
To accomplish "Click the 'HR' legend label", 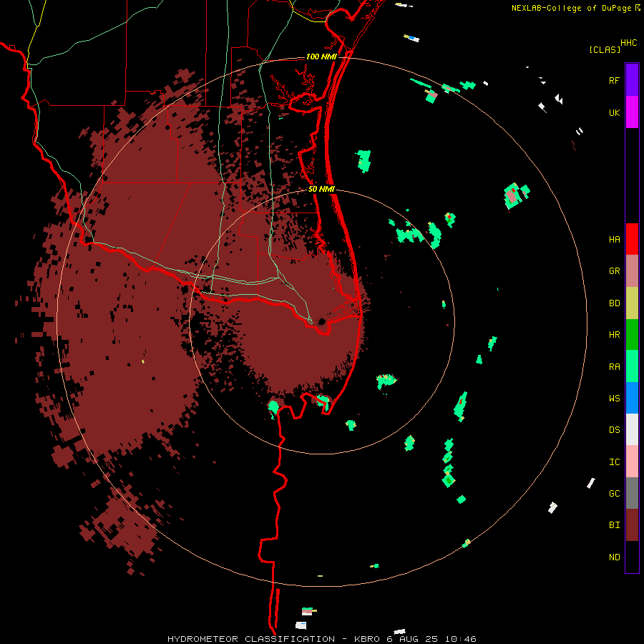I will [x=614, y=335].
